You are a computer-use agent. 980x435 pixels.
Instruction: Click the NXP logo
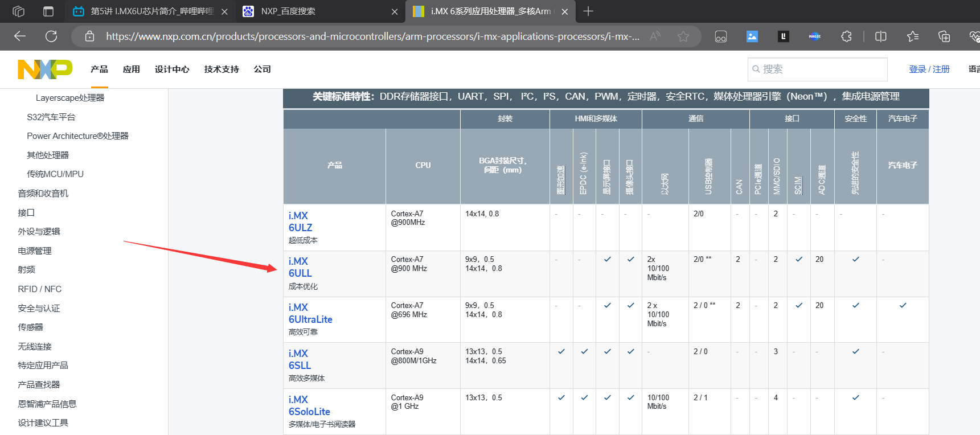45,69
